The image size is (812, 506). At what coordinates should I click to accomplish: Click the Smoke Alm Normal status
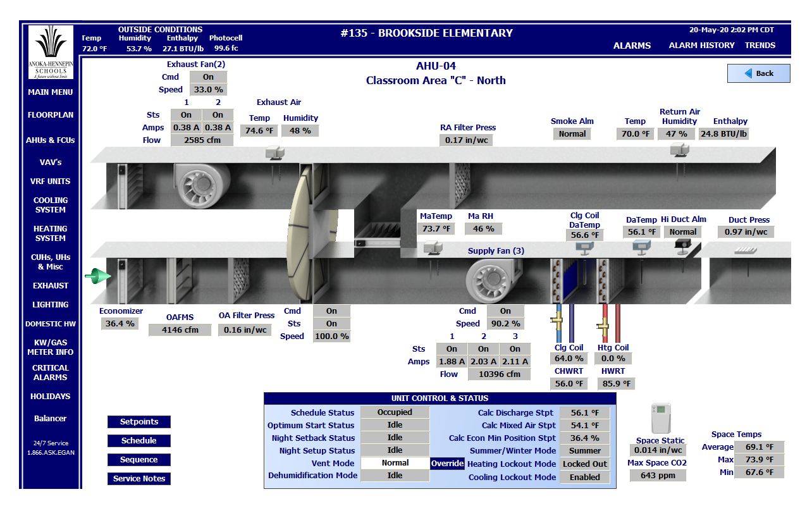pos(572,134)
